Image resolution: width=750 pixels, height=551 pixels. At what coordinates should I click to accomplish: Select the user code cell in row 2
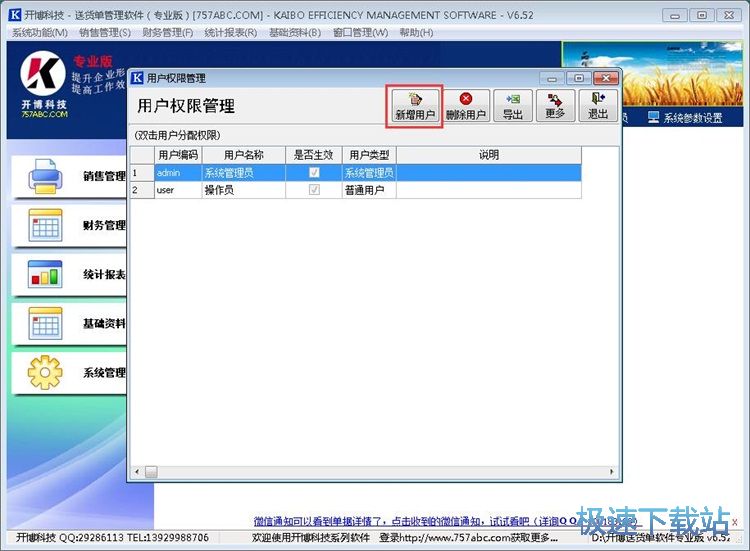(x=178, y=190)
